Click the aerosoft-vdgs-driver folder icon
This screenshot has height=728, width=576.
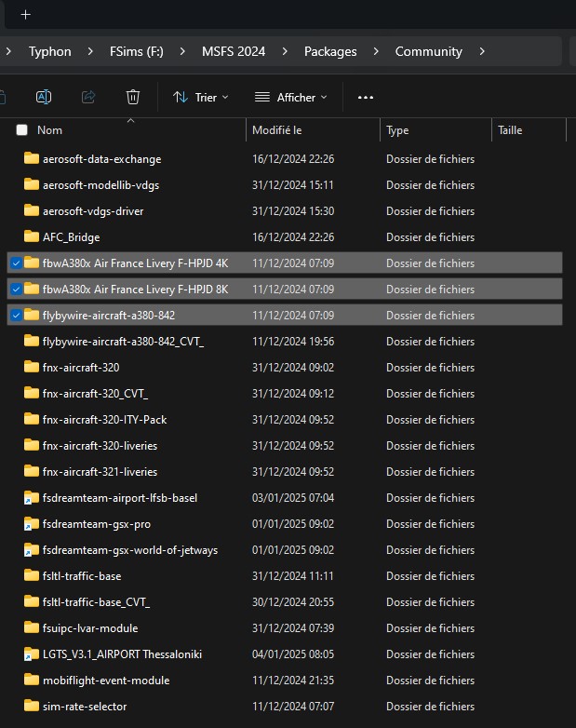tap(31, 210)
